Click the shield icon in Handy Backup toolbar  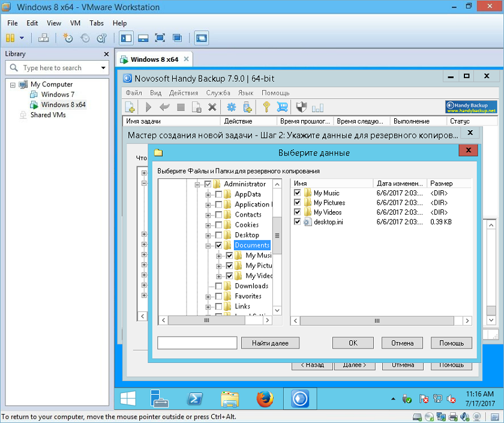(x=301, y=107)
